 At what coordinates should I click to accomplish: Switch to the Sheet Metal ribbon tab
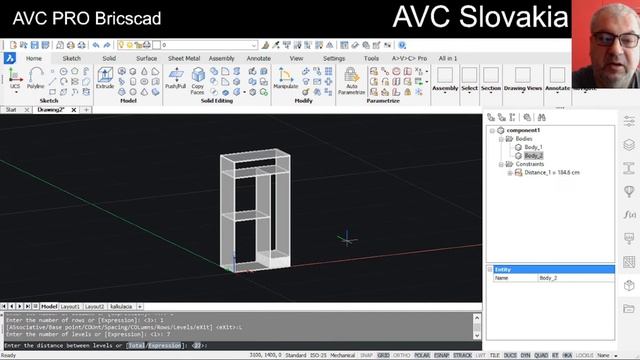pyautogui.click(x=184, y=58)
